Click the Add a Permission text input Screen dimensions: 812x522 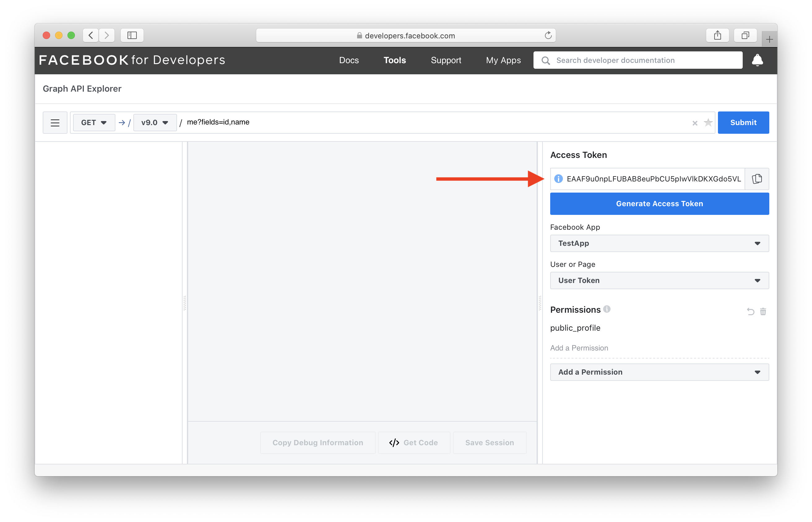click(659, 348)
